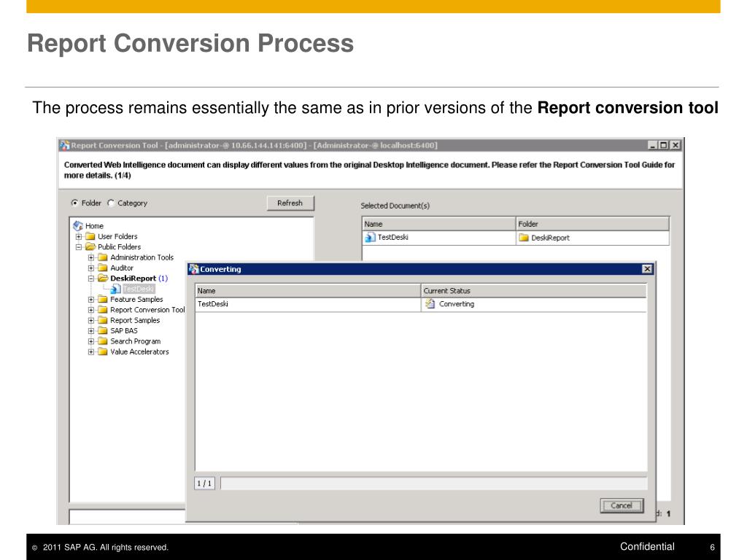Image resolution: width=747 pixels, height=560 pixels.
Task: Select Report Samples tree label
Action: point(135,320)
